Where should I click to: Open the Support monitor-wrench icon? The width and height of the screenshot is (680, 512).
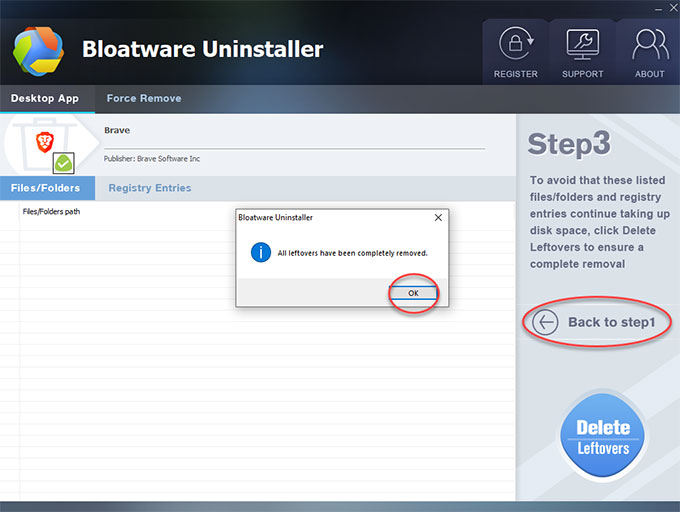(x=582, y=45)
